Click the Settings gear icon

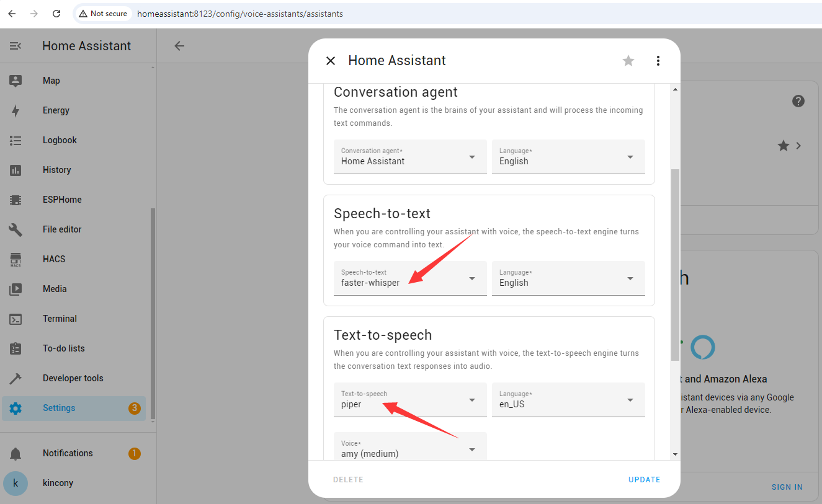tap(16, 408)
